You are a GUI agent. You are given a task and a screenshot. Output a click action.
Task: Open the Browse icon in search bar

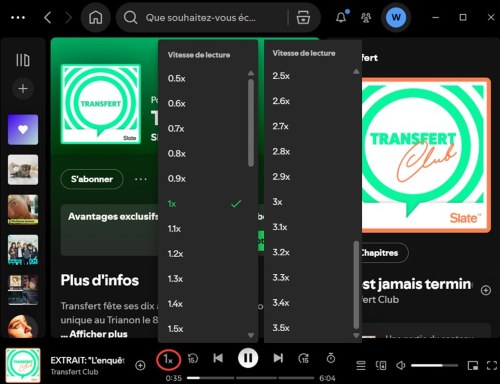tap(303, 17)
